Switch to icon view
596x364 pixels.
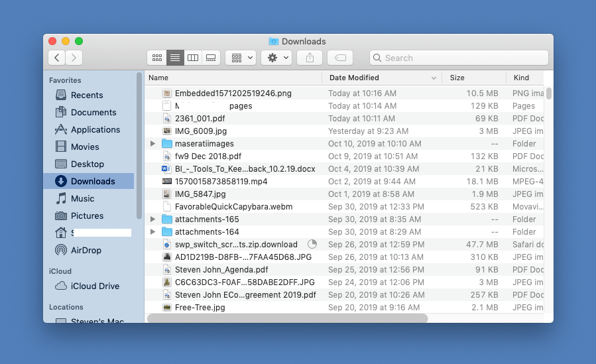[157, 58]
